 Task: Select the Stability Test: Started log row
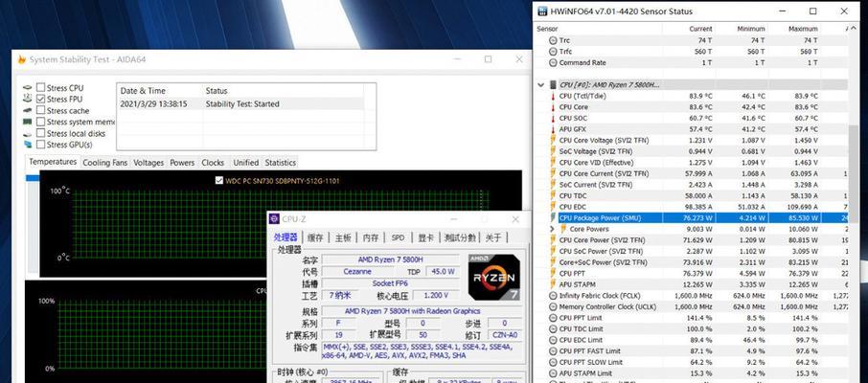pos(240,104)
